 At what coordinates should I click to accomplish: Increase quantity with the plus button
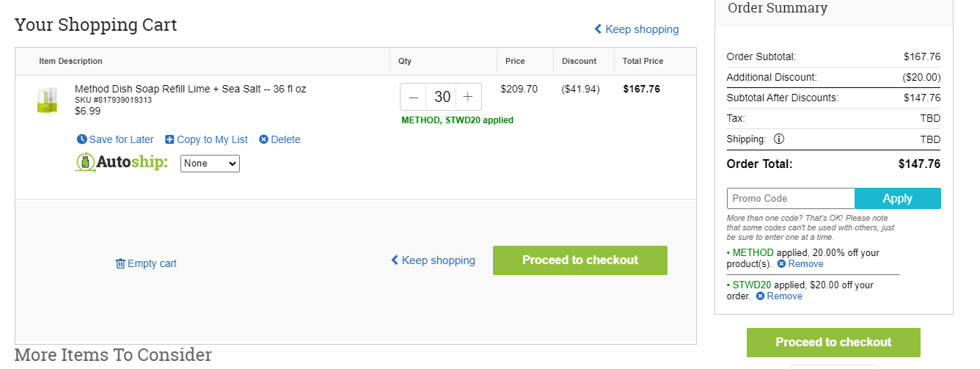pos(468,97)
